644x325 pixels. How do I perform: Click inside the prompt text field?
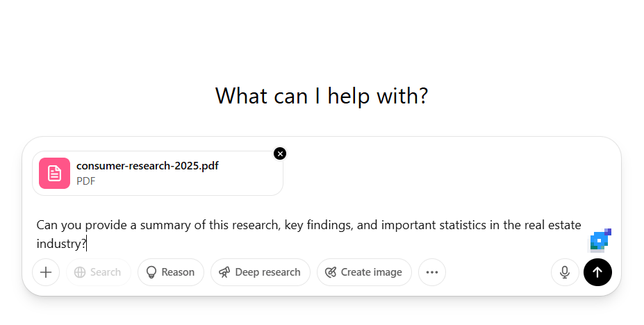[309, 234]
